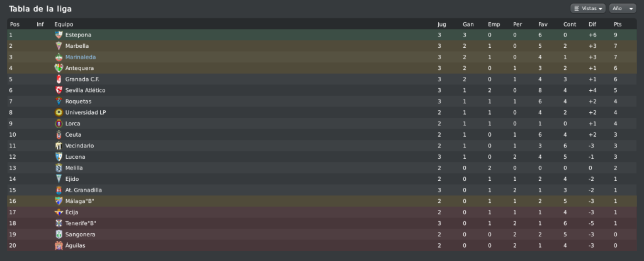Click the Águilas club badge
The image size is (644, 261).
[x=59, y=246]
